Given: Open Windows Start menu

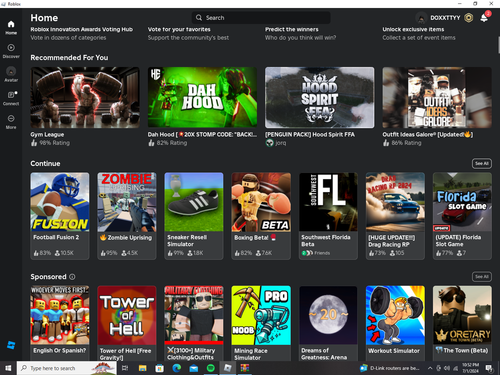Looking at the screenshot, I should click(8, 368).
